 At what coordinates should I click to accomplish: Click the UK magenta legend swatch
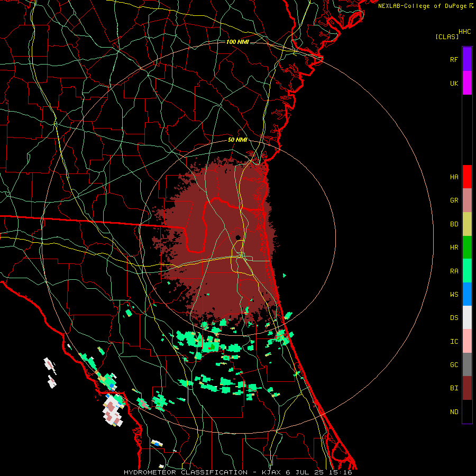(x=467, y=83)
